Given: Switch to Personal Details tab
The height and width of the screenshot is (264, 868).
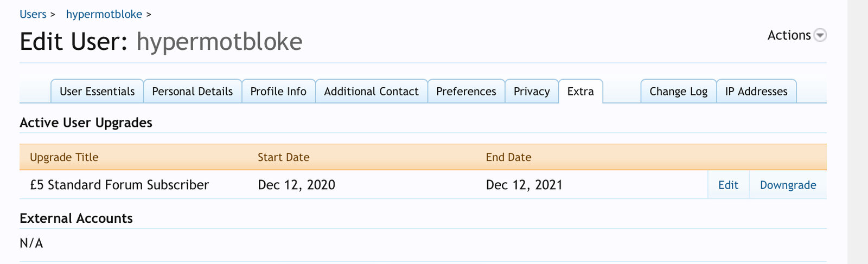Looking at the screenshot, I should pyautogui.click(x=193, y=91).
